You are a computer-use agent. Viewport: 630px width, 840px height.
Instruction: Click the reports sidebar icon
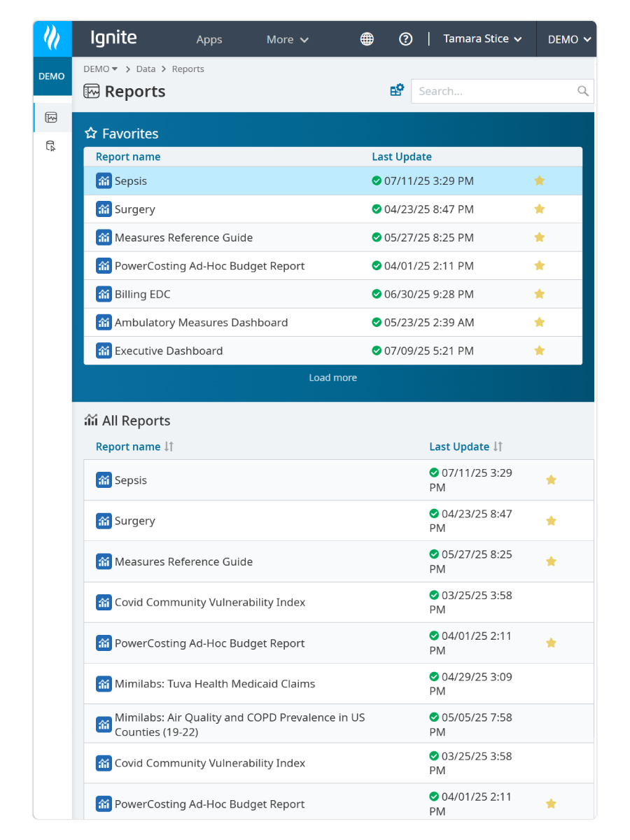(51, 118)
